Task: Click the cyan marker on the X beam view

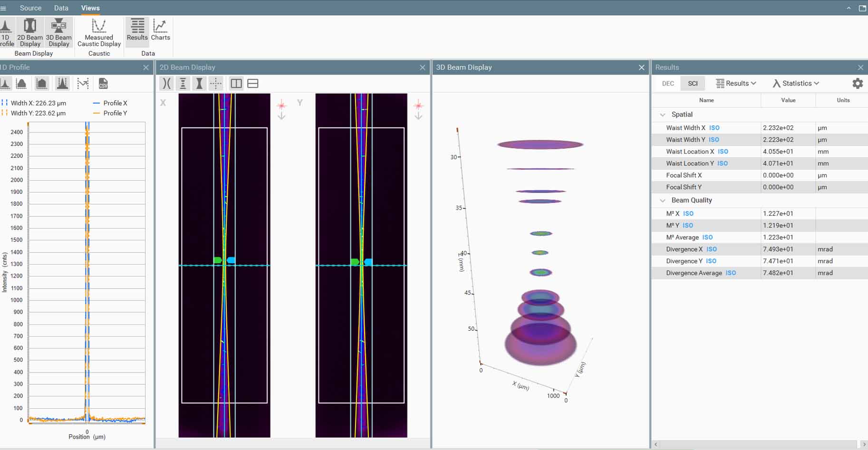Action: 231,260
